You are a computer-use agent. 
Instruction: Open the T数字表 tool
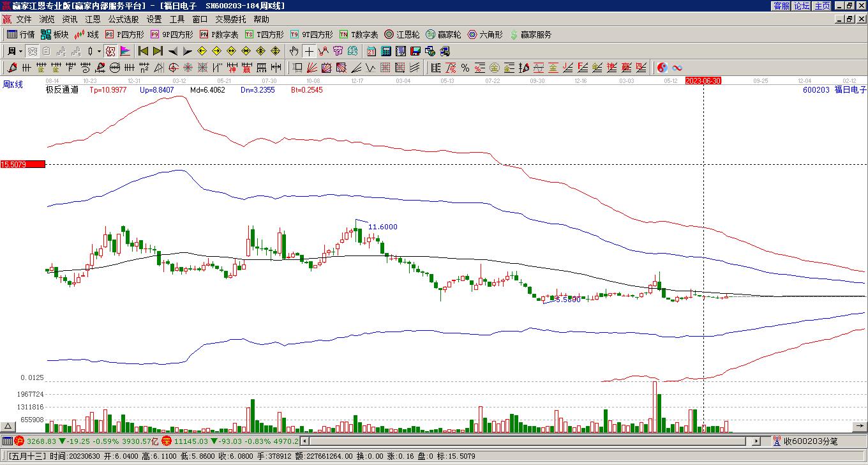click(359, 34)
